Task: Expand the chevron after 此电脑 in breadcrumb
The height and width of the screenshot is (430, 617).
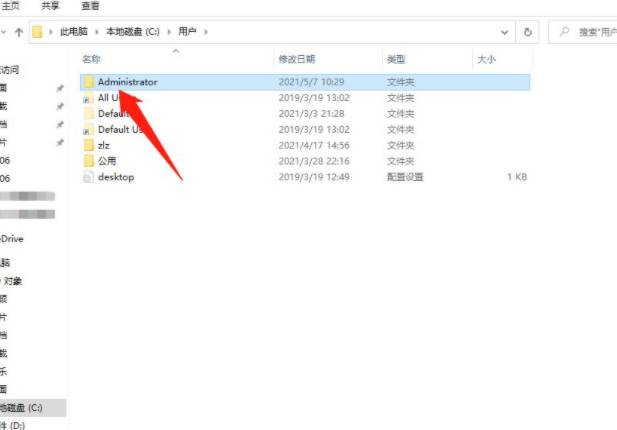Action: coord(96,31)
